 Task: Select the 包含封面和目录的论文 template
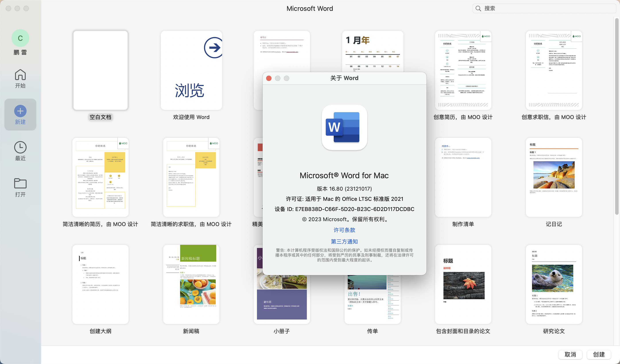[463, 284]
